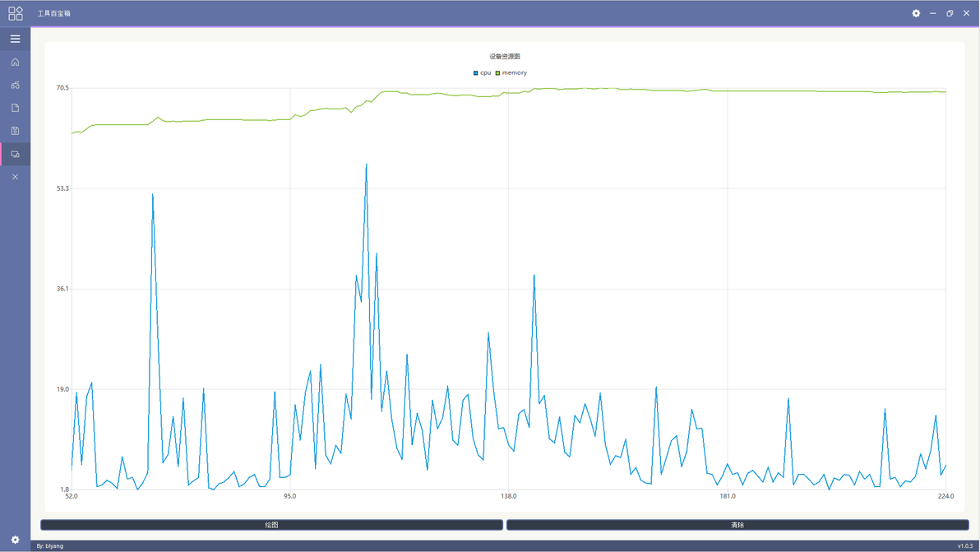Click the app logo in top-left corner

[x=15, y=13]
